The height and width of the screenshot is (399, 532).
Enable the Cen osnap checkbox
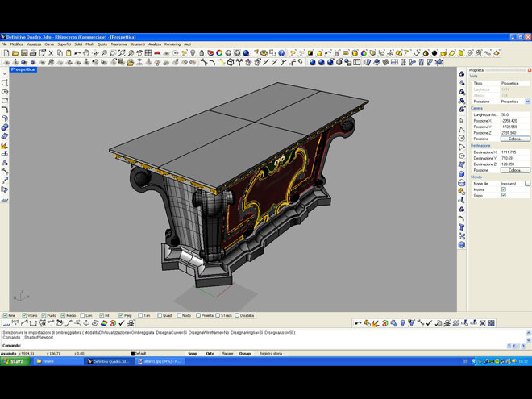tap(82, 315)
